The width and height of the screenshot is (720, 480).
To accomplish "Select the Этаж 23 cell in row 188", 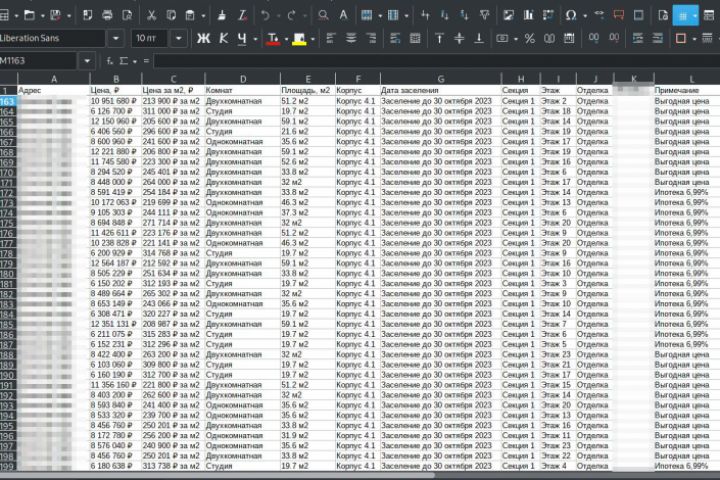I will point(557,355).
